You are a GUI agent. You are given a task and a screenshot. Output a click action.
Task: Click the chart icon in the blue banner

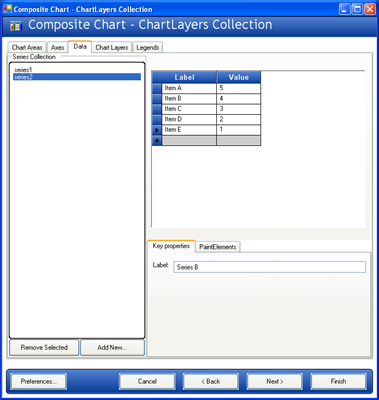click(x=16, y=26)
